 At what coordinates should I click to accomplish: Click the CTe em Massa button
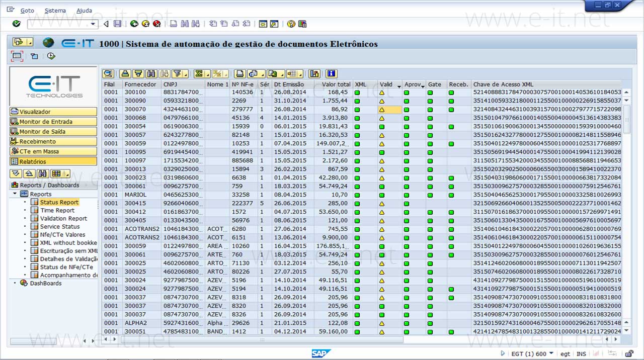[x=53, y=151]
